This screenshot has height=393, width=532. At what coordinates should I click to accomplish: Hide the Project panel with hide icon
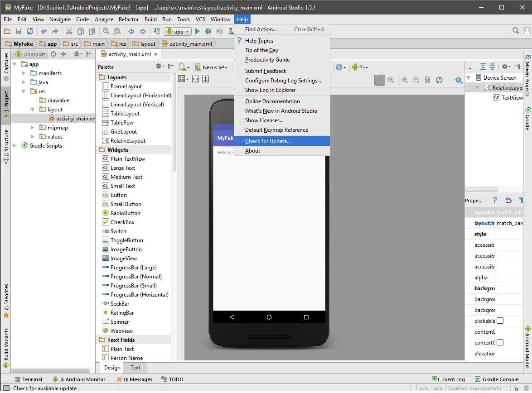coord(89,54)
